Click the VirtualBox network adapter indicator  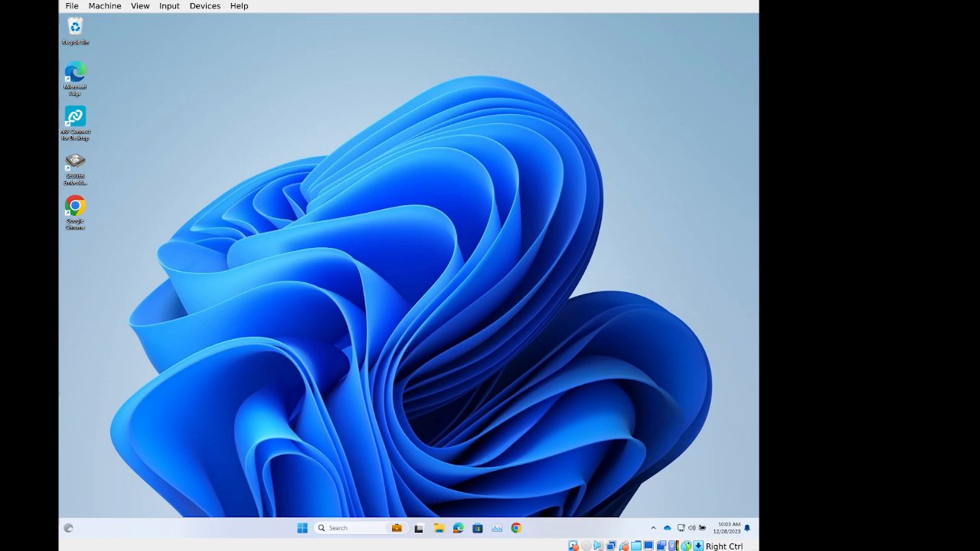coord(611,546)
